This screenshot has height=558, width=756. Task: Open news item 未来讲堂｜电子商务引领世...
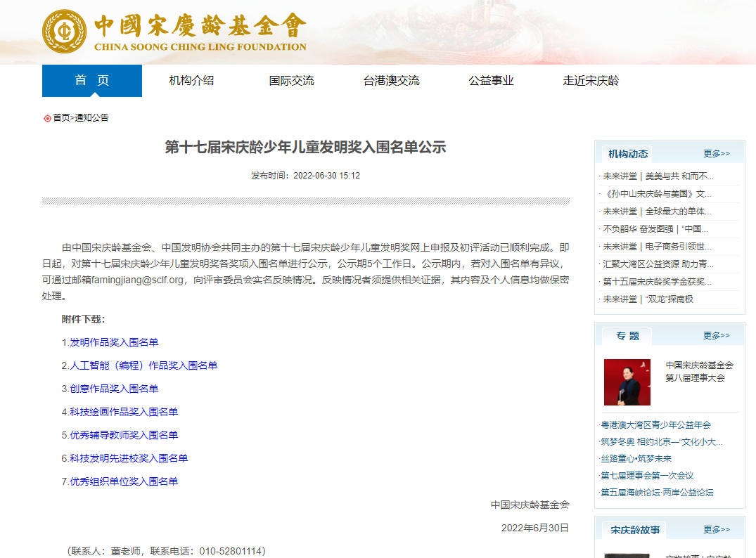657,246
